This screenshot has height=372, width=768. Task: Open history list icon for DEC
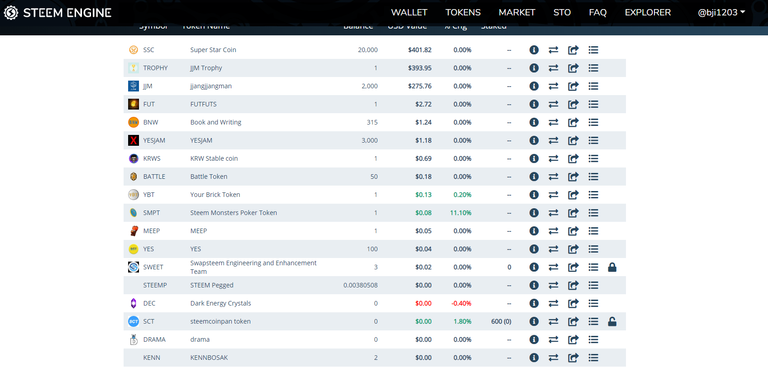[x=593, y=303]
